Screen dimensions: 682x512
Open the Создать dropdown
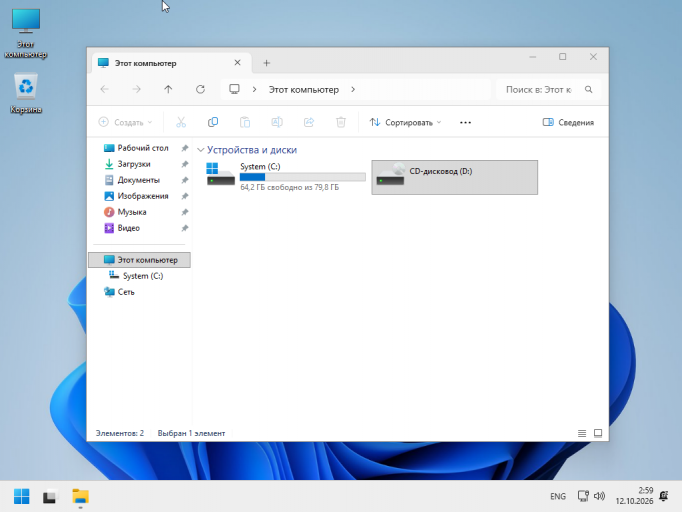pos(125,123)
